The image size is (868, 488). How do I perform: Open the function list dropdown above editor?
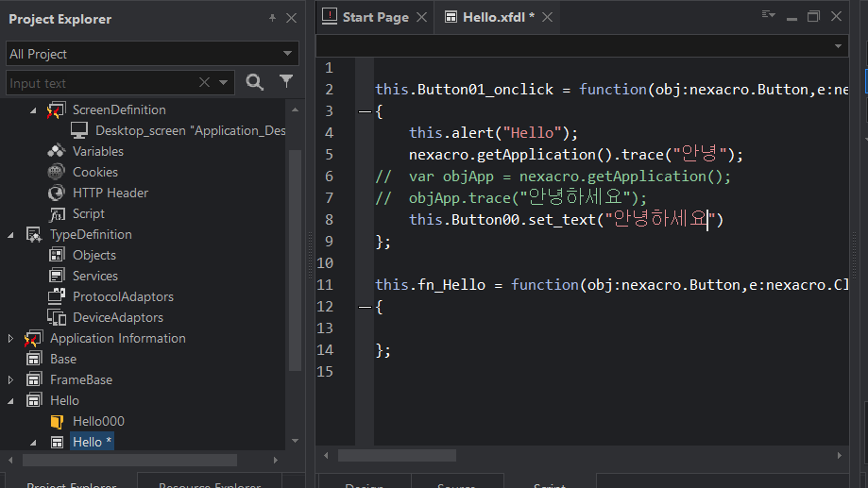click(x=838, y=46)
